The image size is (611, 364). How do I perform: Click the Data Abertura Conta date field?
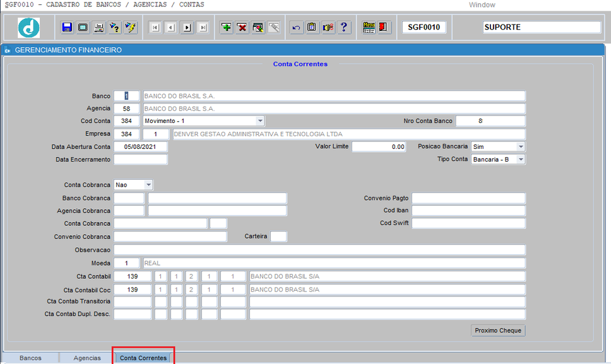(x=140, y=147)
